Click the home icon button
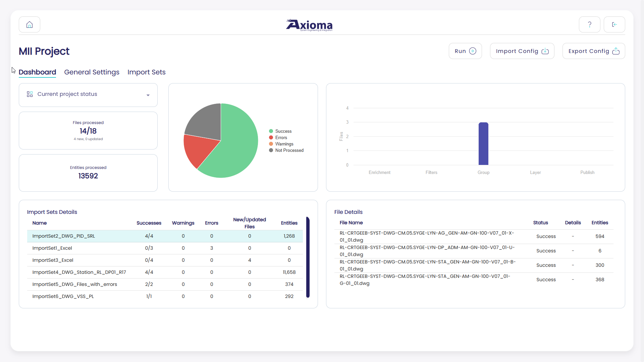The width and height of the screenshot is (644, 362). click(x=30, y=24)
